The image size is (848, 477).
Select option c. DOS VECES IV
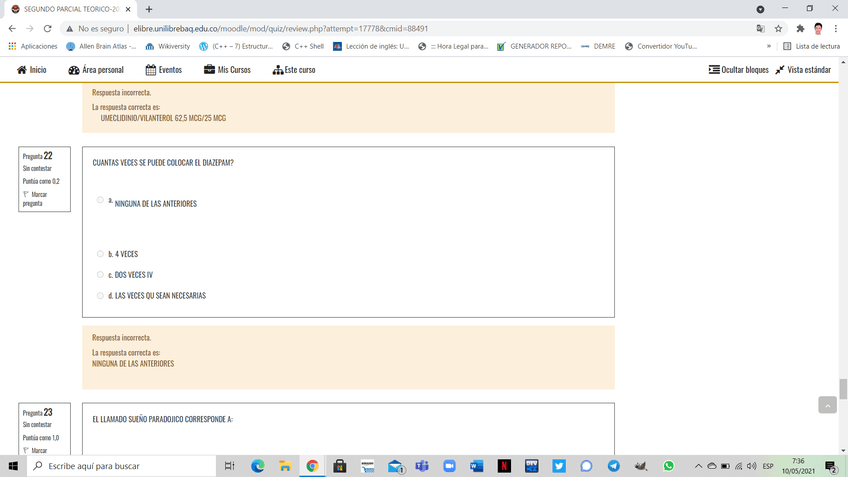tap(100, 275)
